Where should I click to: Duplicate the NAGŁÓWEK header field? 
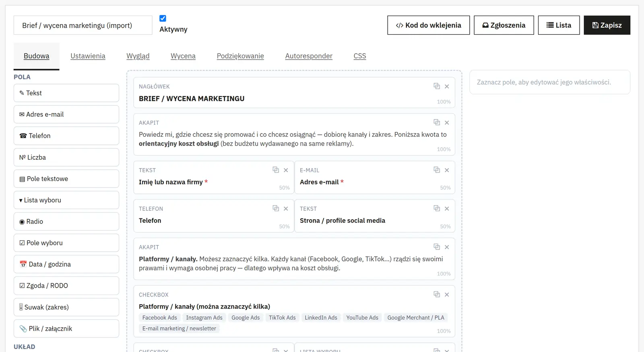point(437,86)
